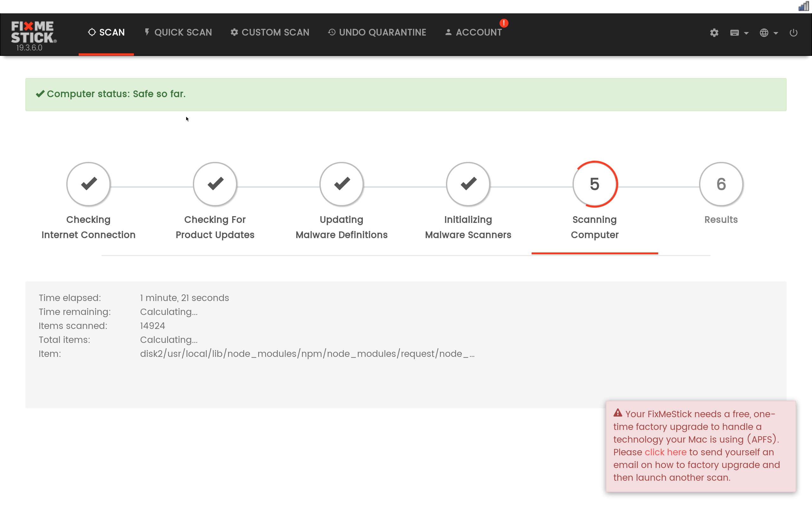Image resolution: width=812 pixels, height=508 pixels.
Task: Open the Custom Scan tab
Action: pyautogui.click(x=270, y=32)
